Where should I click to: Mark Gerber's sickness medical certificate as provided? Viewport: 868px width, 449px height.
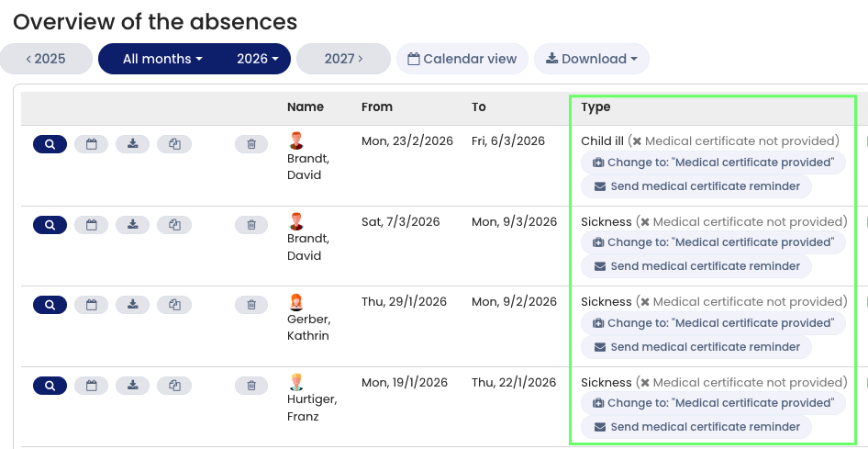pyautogui.click(x=712, y=323)
